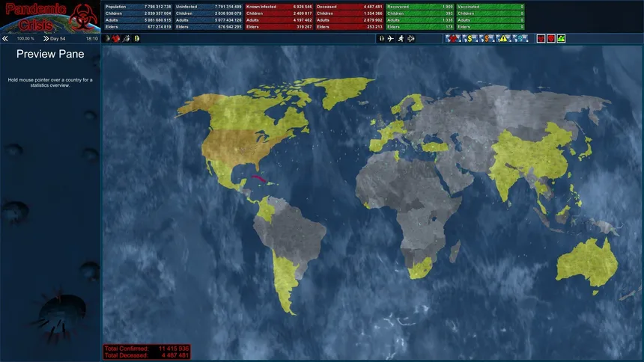
Task: Select Colombia on the world map
Action: tap(266, 209)
